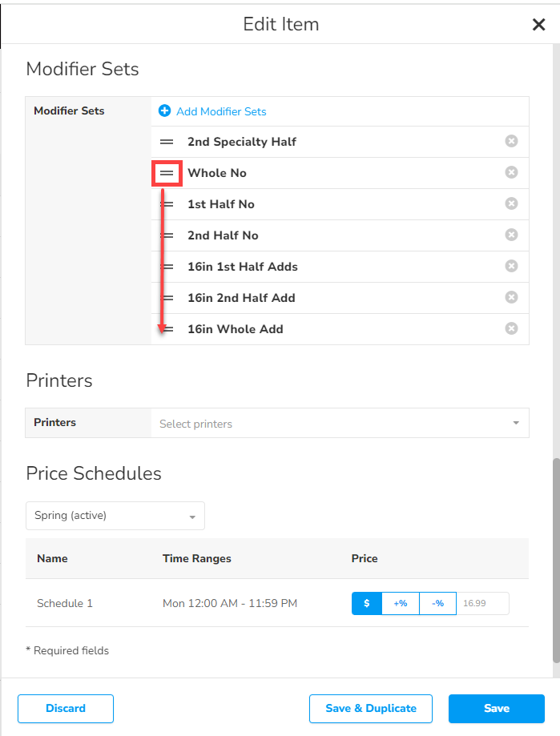
Task: Remove the 16in 2nd Half Add set
Action: coord(511,297)
